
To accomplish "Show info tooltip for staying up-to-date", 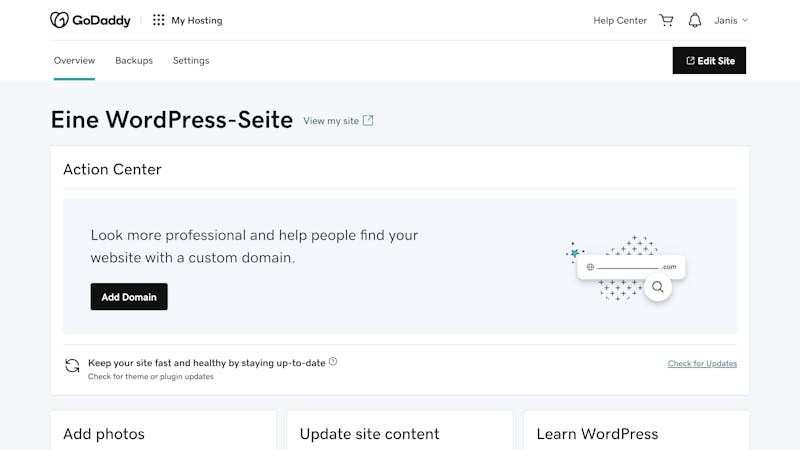I will tap(333, 362).
